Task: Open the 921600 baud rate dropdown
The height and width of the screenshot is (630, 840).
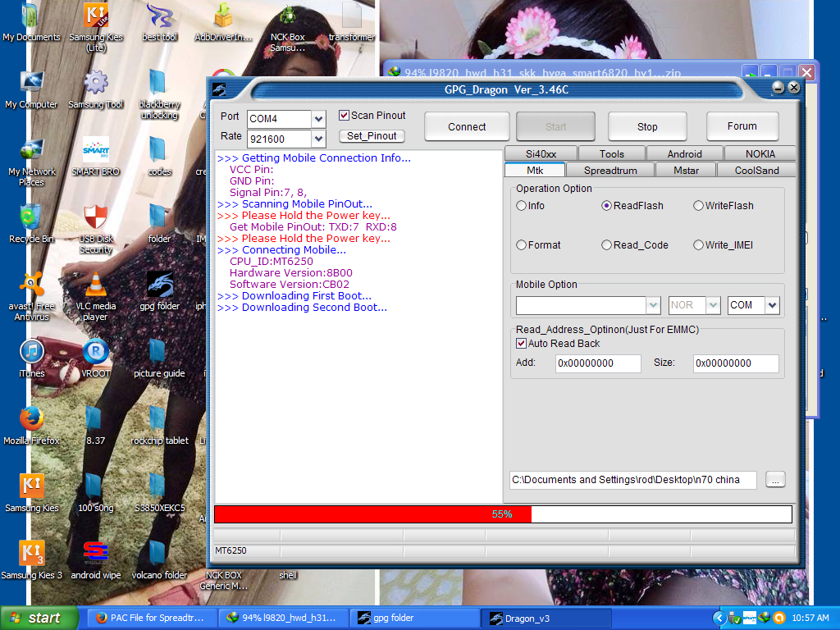Action: tap(318, 139)
